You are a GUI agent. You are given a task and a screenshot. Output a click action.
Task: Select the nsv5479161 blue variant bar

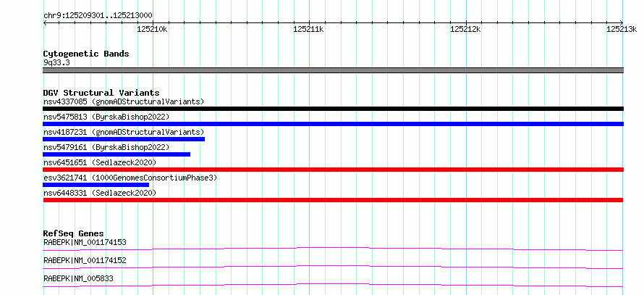tap(116, 154)
